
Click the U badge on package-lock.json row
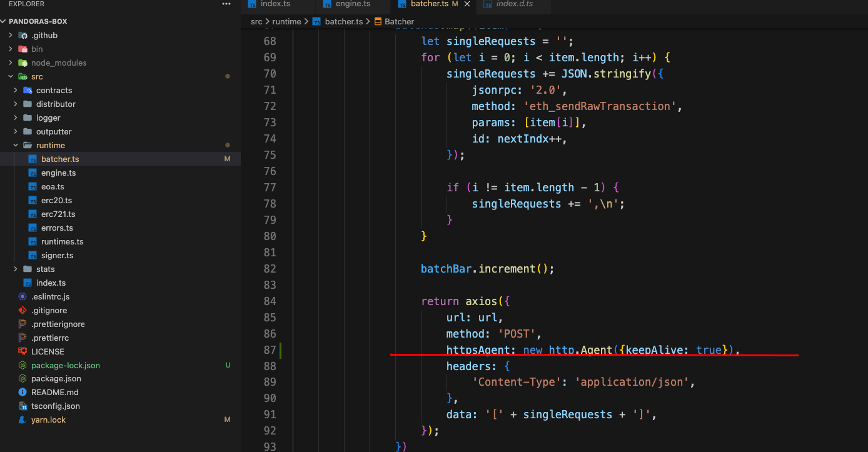click(228, 365)
